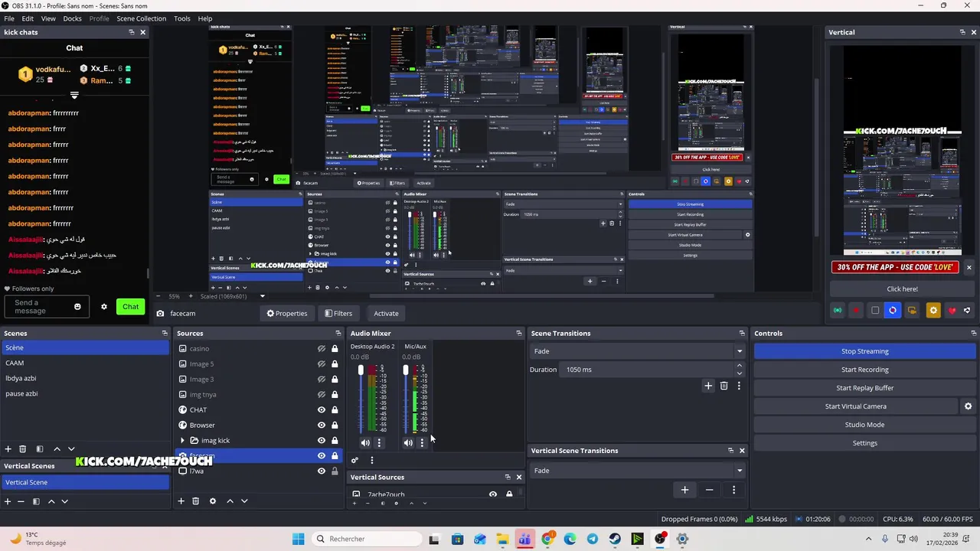This screenshot has height=551, width=980.
Task: Click yellow gear in Vertical dock toolbar
Action: click(x=933, y=310)
